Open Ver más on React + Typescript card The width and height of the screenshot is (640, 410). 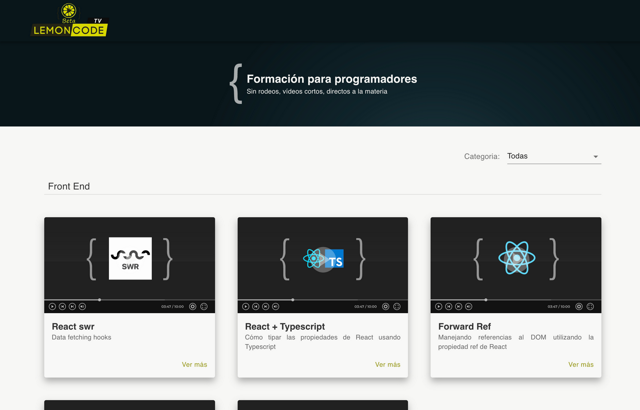387,364
